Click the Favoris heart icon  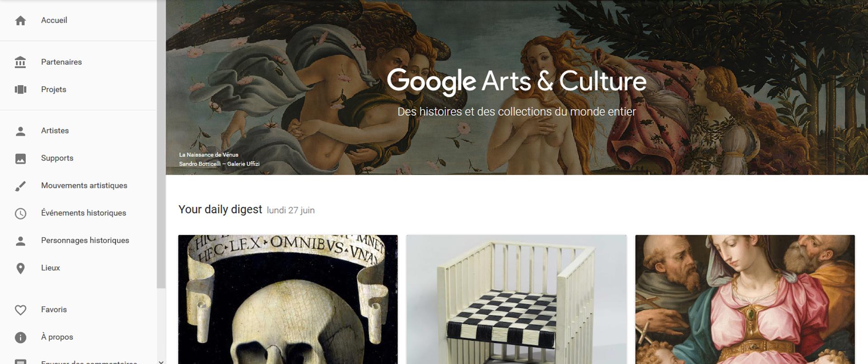coord(20,310)
